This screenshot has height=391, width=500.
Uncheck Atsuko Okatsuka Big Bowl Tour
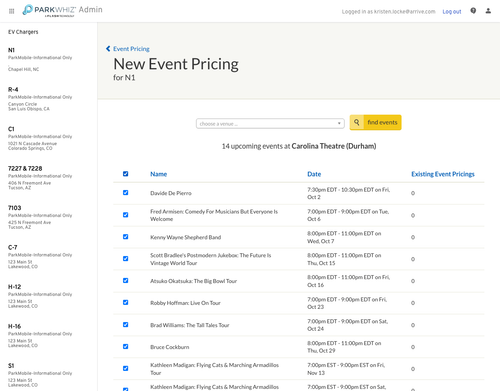coord(125,281)
